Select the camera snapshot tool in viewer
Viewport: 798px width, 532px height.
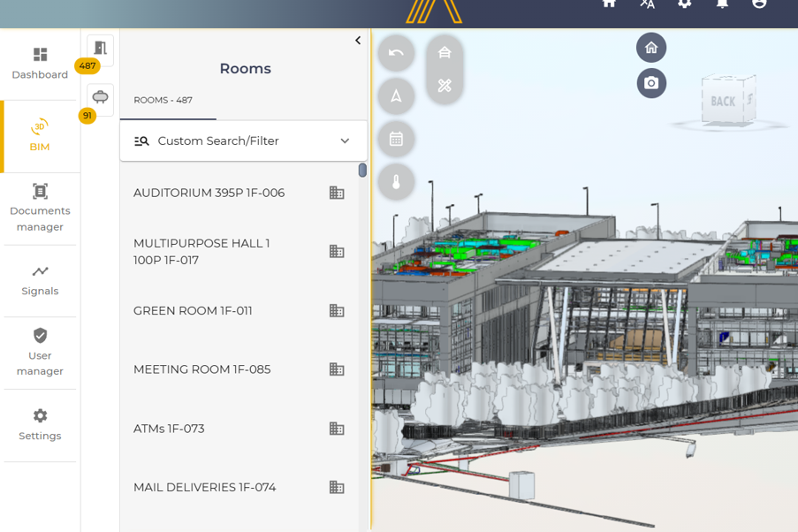[x=651, y=82]
